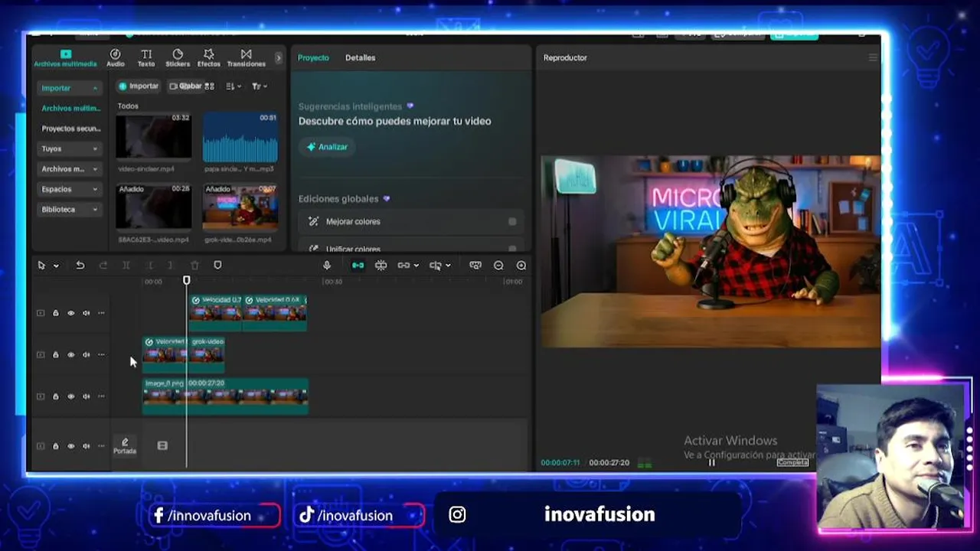
Task: Click the playhead handle on the timeline ruler
Action: point(187,281)
